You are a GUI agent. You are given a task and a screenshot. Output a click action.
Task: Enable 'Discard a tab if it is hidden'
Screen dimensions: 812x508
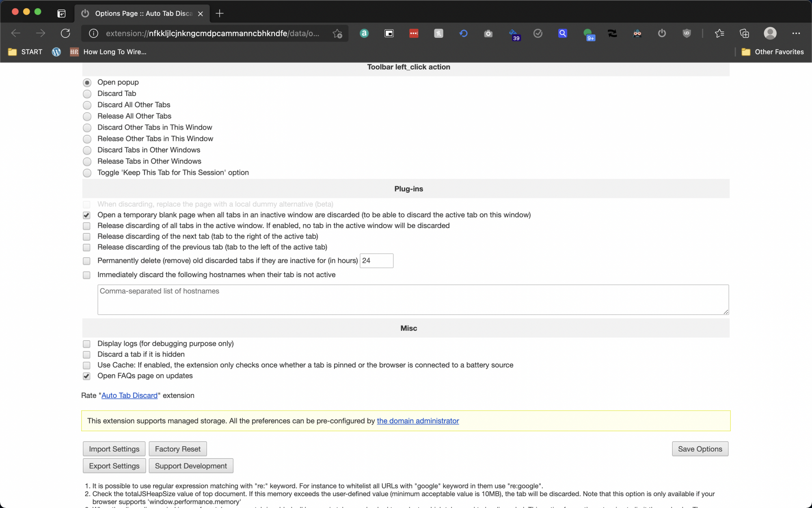pos(86,354)
